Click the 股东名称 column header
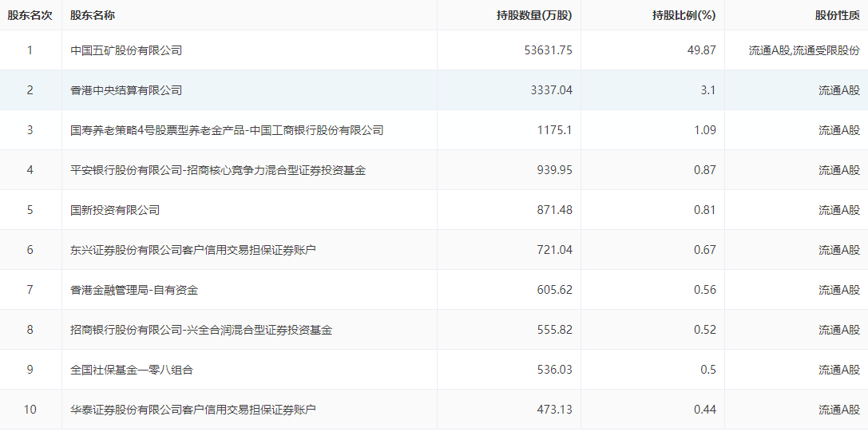The image size is (868, 432). tap(93, 15)
